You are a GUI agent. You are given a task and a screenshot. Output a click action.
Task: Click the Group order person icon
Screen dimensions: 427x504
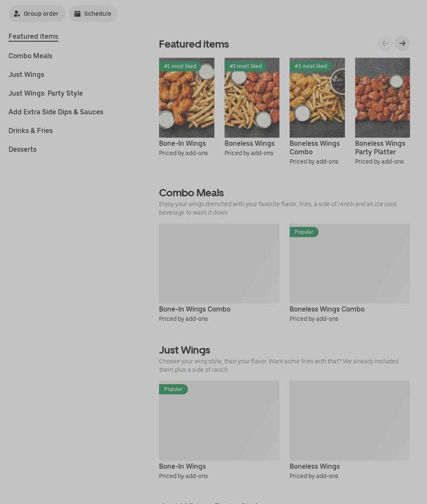(17, 14)
